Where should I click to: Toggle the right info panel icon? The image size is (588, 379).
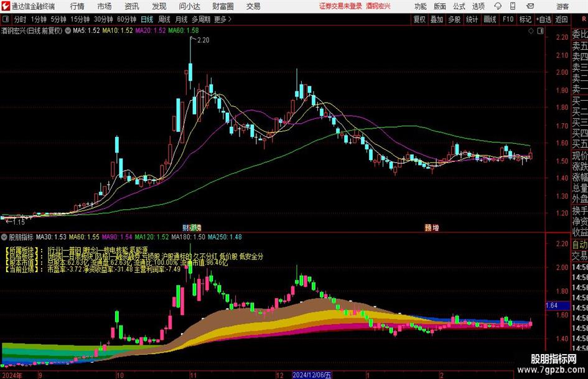click(540, 31)
